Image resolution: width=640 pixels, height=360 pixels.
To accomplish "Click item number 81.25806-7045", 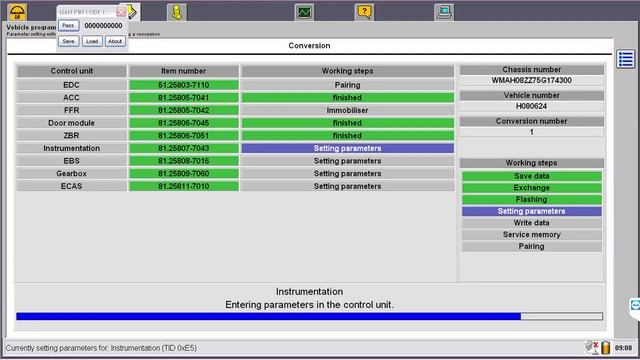I will click(184, 123).
